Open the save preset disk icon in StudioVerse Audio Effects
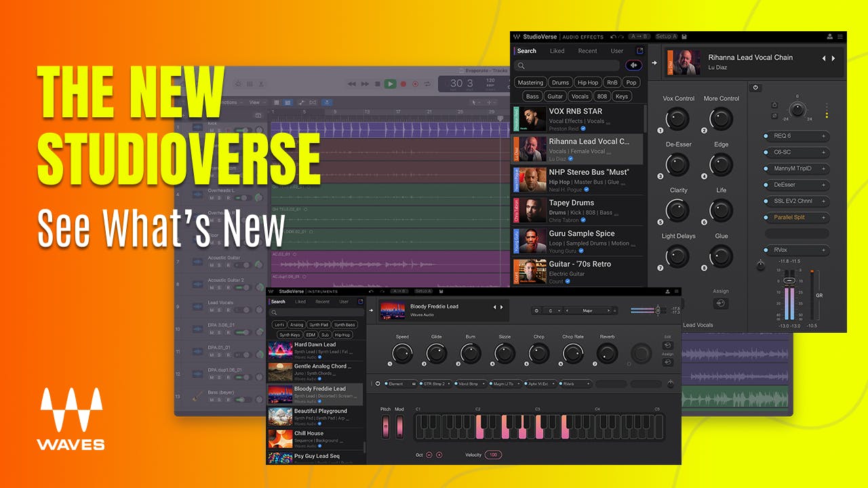The image size is (868, 488). click(683, 37)
